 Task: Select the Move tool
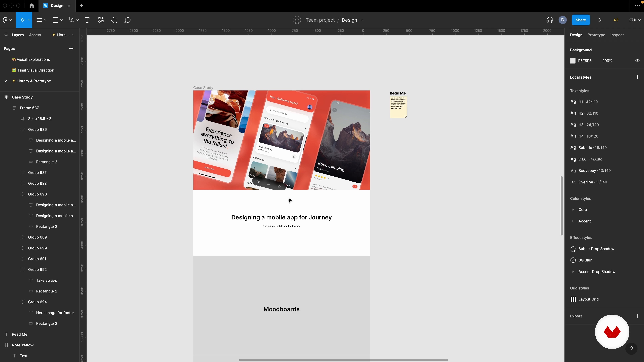(22, 20)
